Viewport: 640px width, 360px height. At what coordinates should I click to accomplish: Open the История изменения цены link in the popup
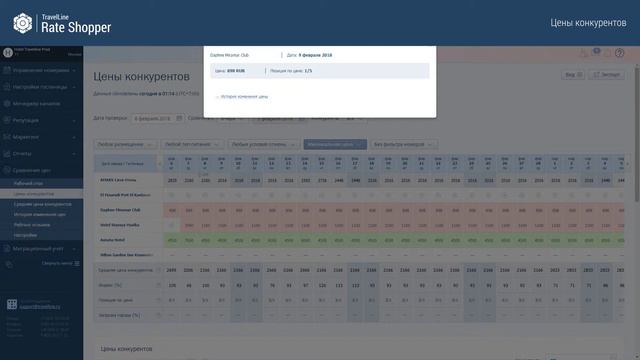click(244, 97)
